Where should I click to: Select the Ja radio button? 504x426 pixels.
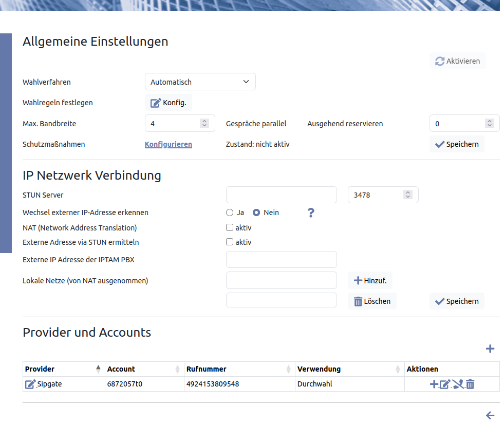pos(230,212)
